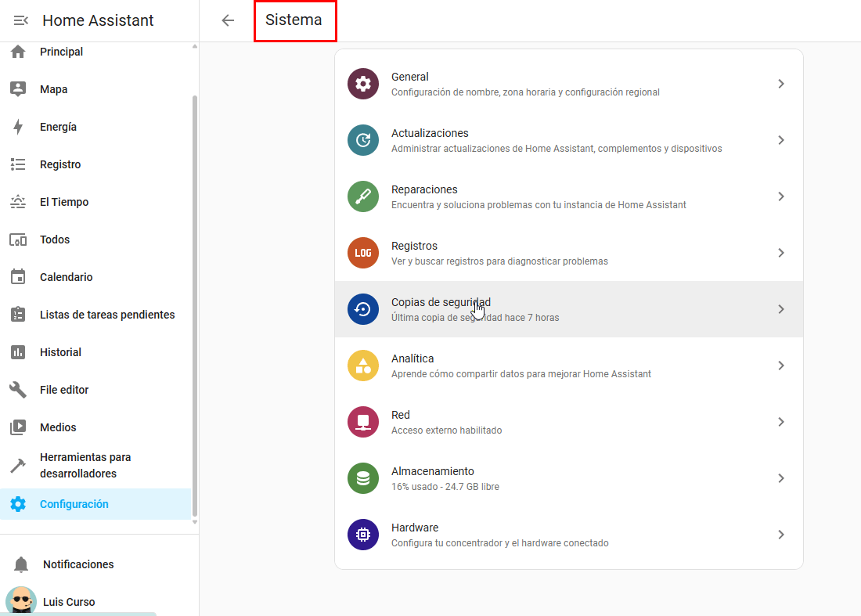Select File editor label in sidebar
The width and height of the screenshot is (861, 616).
[x=64, y=390]
